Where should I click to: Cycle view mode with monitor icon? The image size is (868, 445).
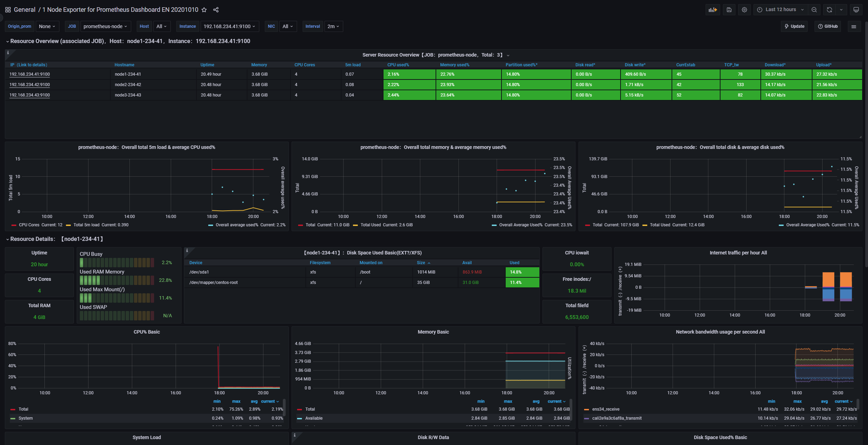[856, 10]
